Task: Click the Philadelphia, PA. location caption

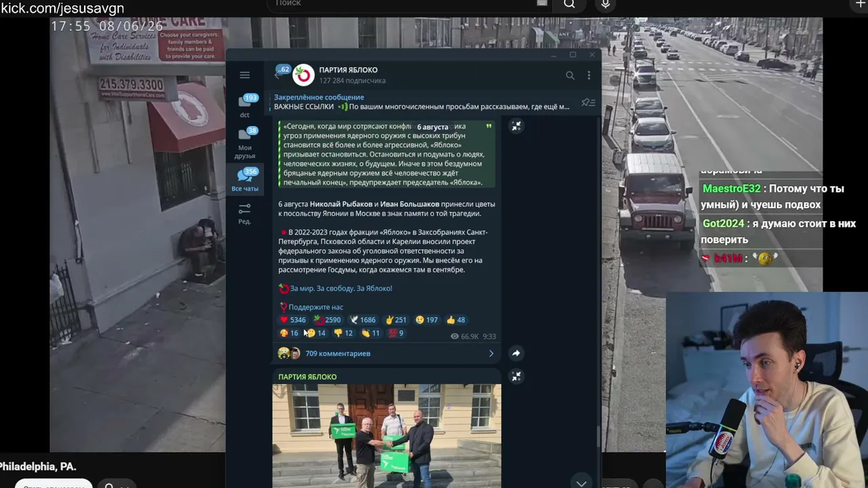Action: tap(38, 466)
